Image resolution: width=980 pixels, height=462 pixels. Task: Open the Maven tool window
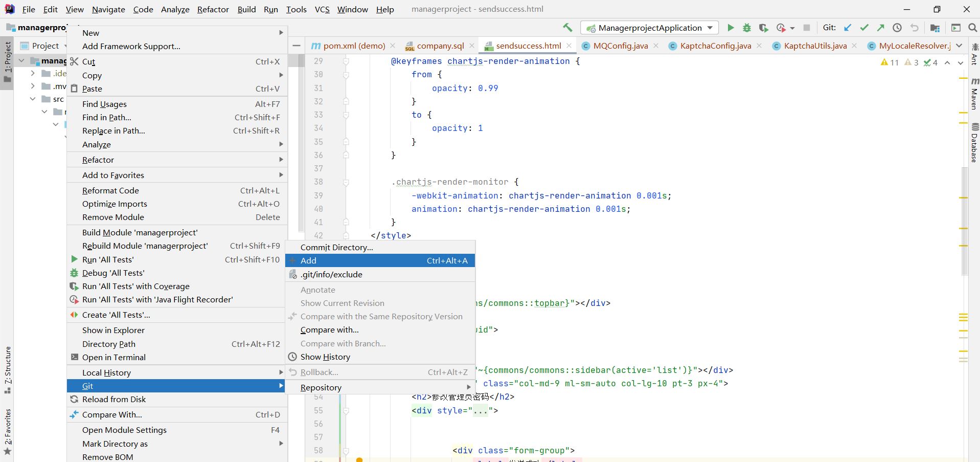(974, 94)
